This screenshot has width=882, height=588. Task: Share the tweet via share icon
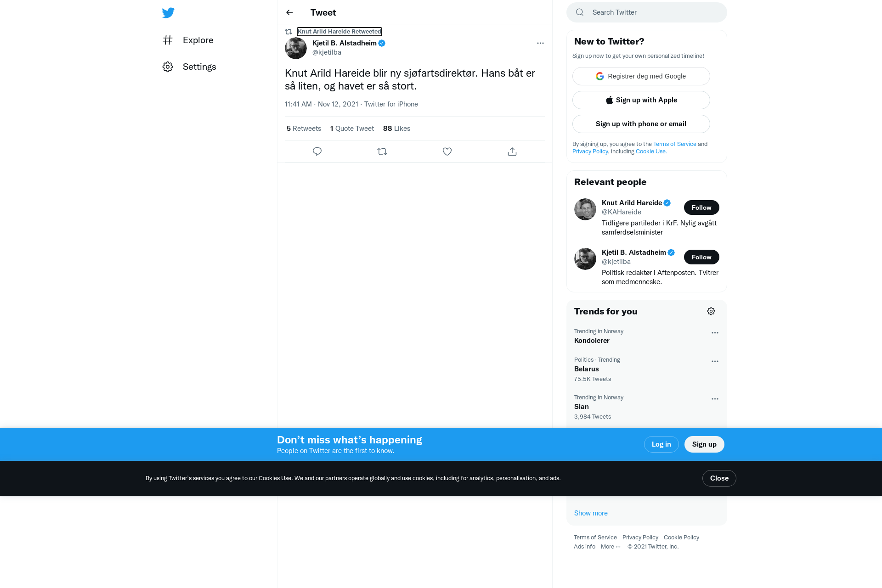coord(512,151)
